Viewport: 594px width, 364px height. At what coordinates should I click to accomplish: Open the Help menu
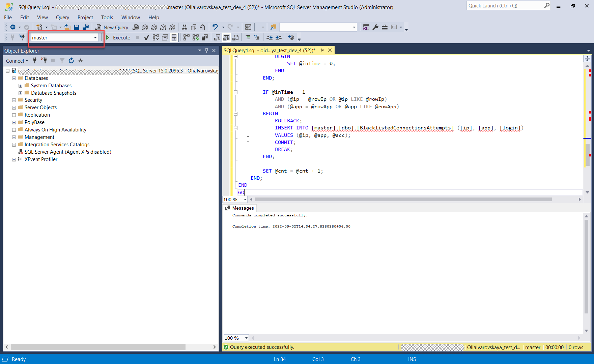153,18
